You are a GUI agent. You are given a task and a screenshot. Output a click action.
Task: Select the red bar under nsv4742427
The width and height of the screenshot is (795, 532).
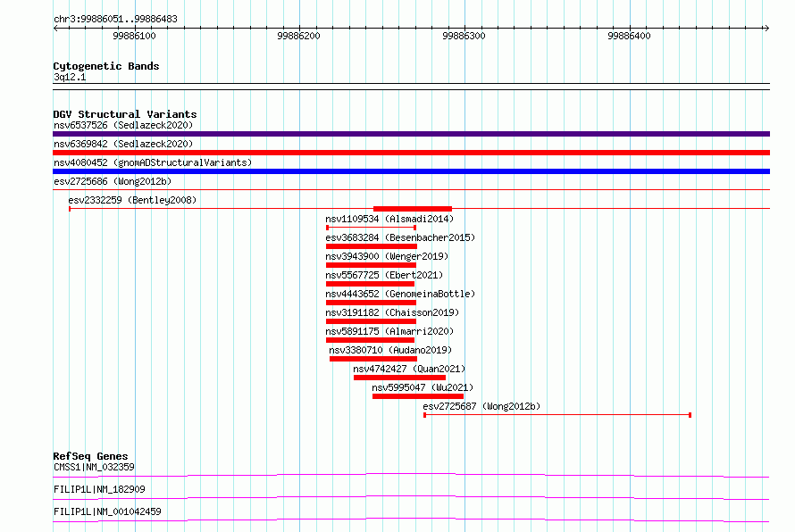click(399, 378)
